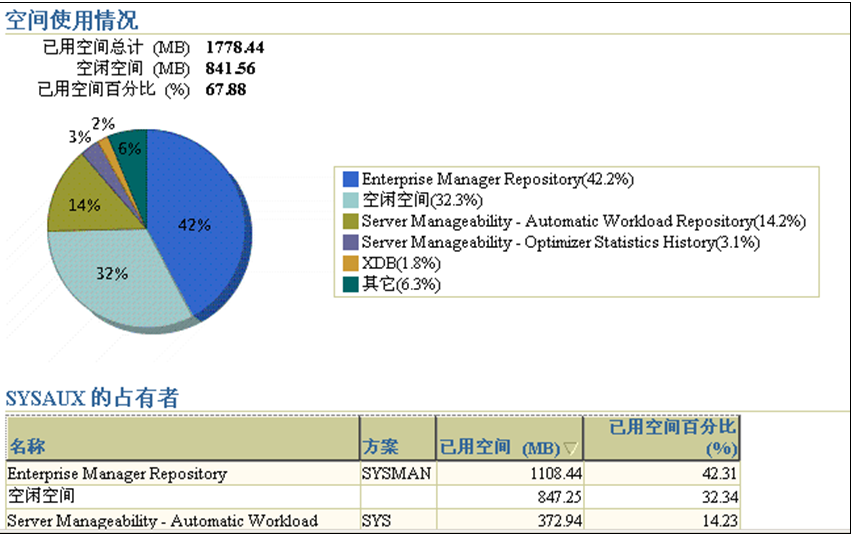Viewport: 854px width, 536px height.
Task: Click the sort arrow beside 已用空间 (MB)
Action: [570, 448]
